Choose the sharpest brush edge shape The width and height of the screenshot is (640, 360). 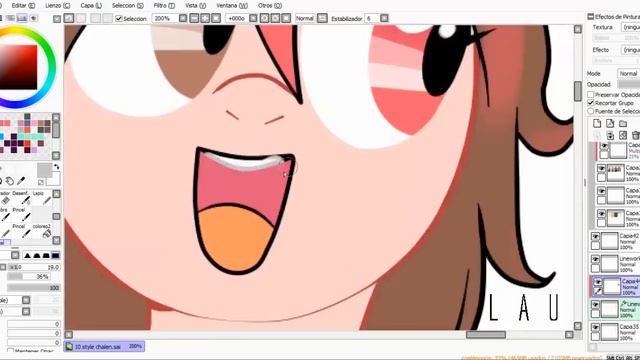[27, 256]
